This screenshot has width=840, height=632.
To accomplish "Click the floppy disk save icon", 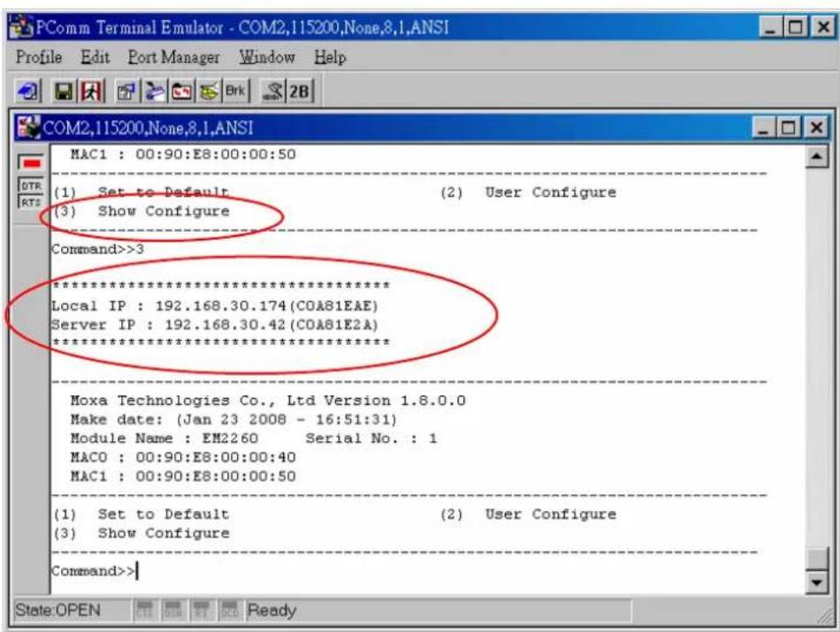I will 64,92.
